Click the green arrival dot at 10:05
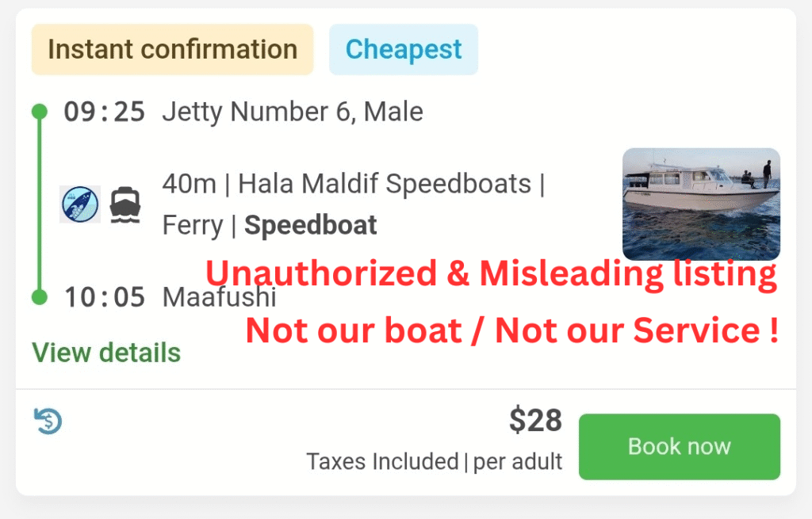This screenshot has width=812, height=519. tap(40, 297)
